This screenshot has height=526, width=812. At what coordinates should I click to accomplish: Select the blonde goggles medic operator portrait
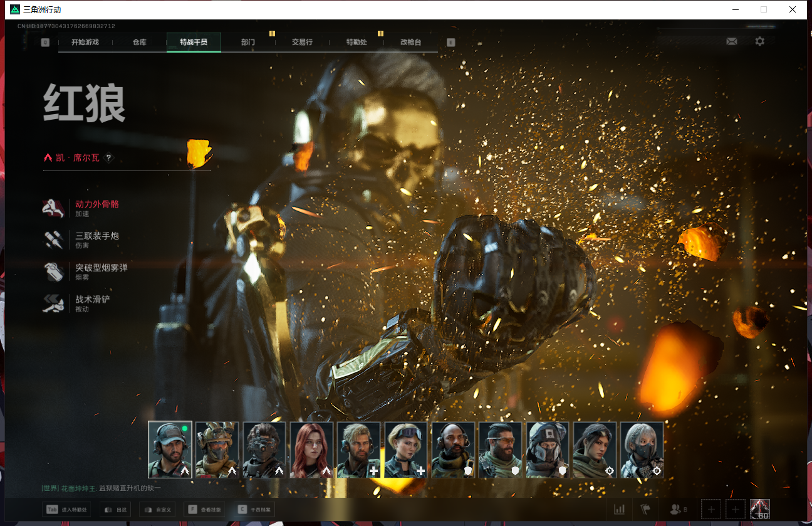pyautogui.click(x=406, y=450)
